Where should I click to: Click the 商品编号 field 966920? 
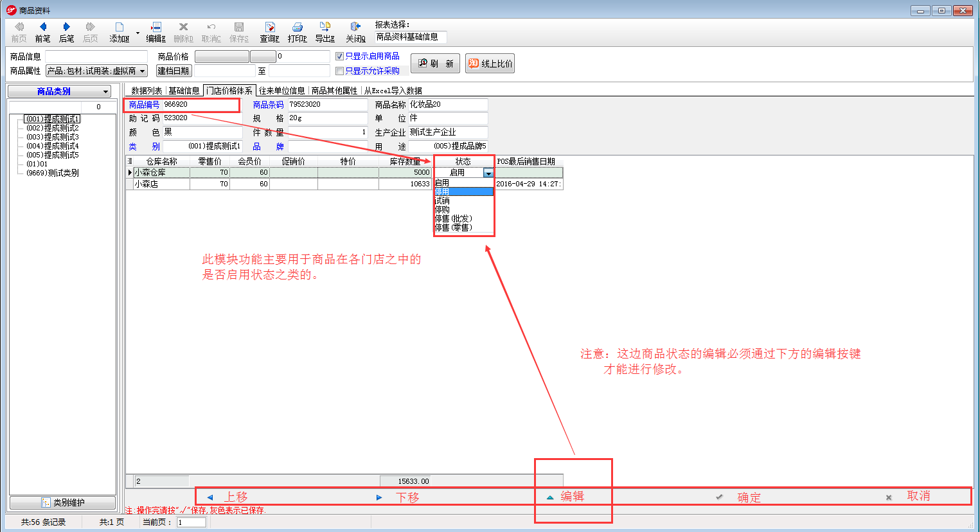click(202, 104)
